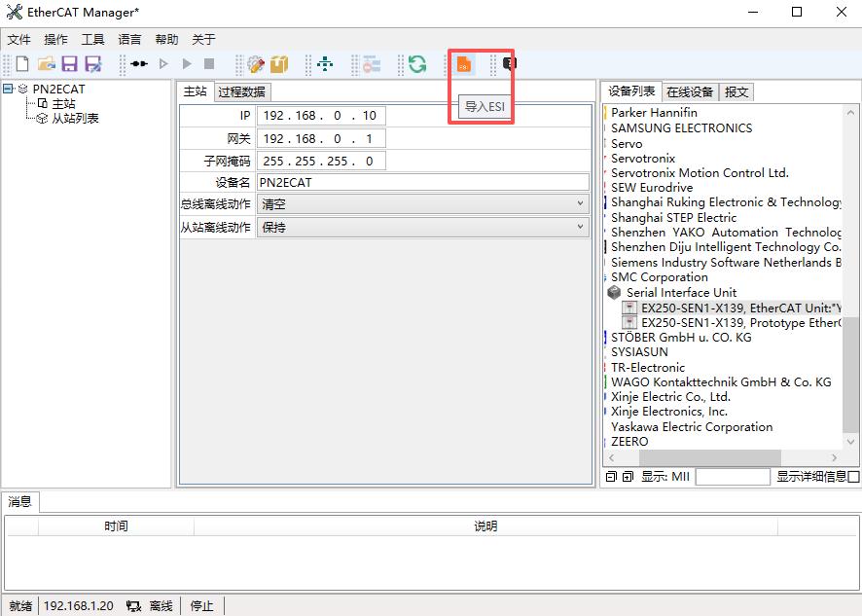The width and height of the screenshot is (862, 616).
Task: Click the 设备名 input field
Action: pos(422,182)
